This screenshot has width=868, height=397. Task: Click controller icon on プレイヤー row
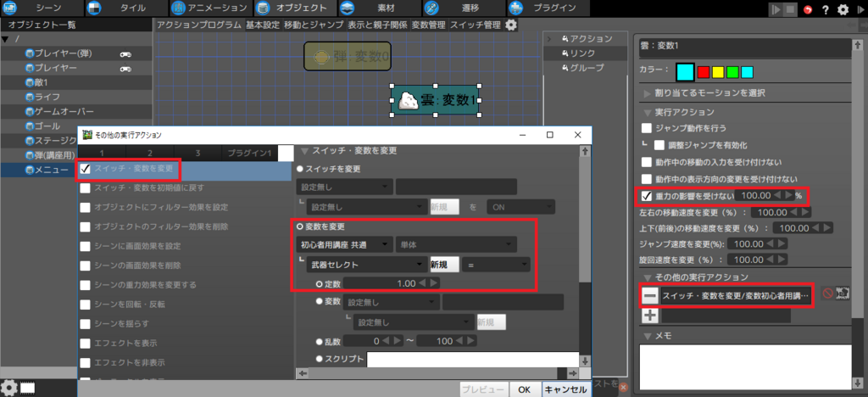pyautogui.click(x=126, y=69)
